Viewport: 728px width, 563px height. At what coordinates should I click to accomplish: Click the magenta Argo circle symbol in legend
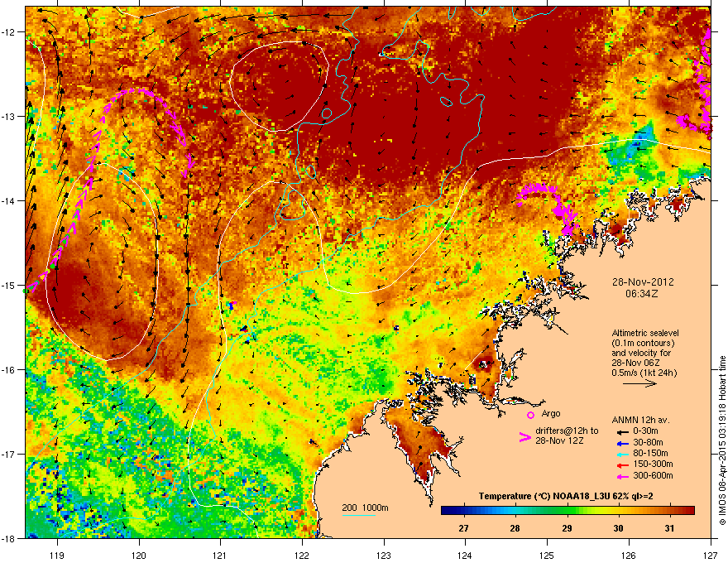click(530, 415)
